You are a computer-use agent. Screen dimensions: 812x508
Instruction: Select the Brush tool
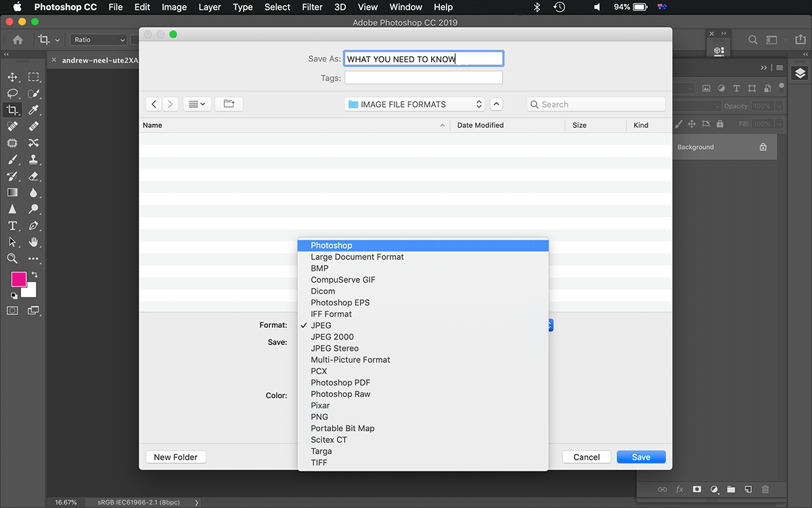(x=12, y=160)
